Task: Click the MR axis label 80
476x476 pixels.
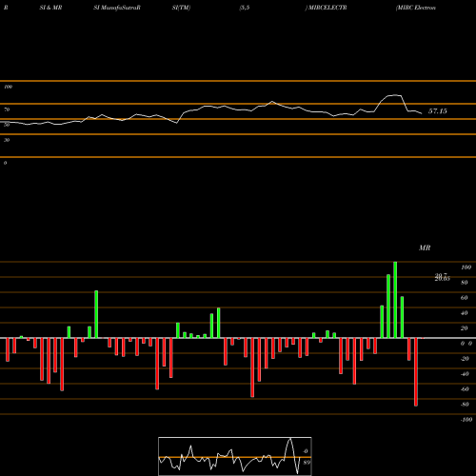Action: [x=465, y=283]
